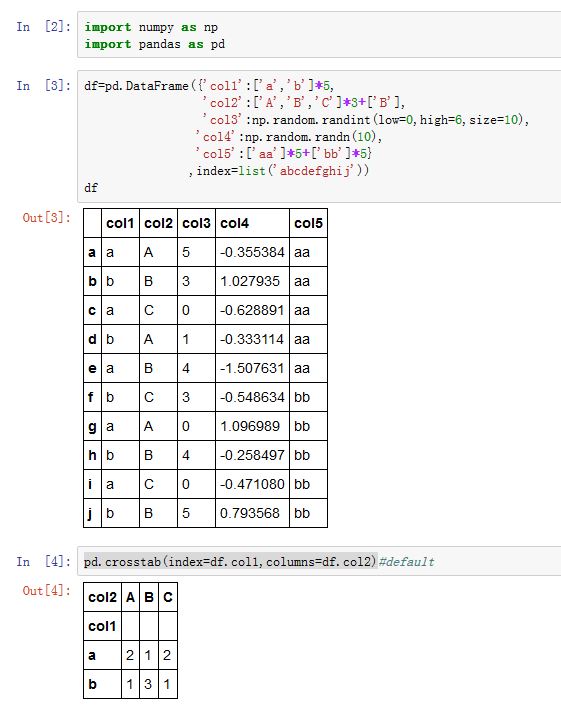Click row index j in df table
The height and width of the screenshot is (706, 561).
pyautogui.click(x=90, y=514)
